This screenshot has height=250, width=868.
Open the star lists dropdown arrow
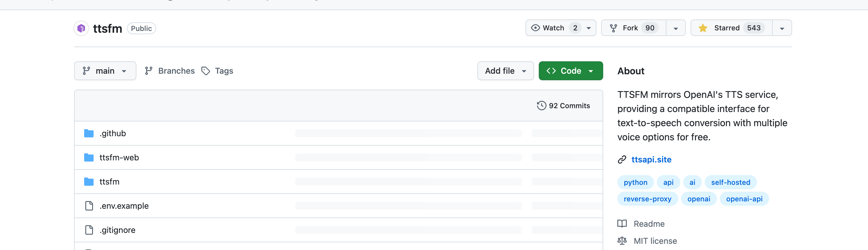(x=782, y=28)
